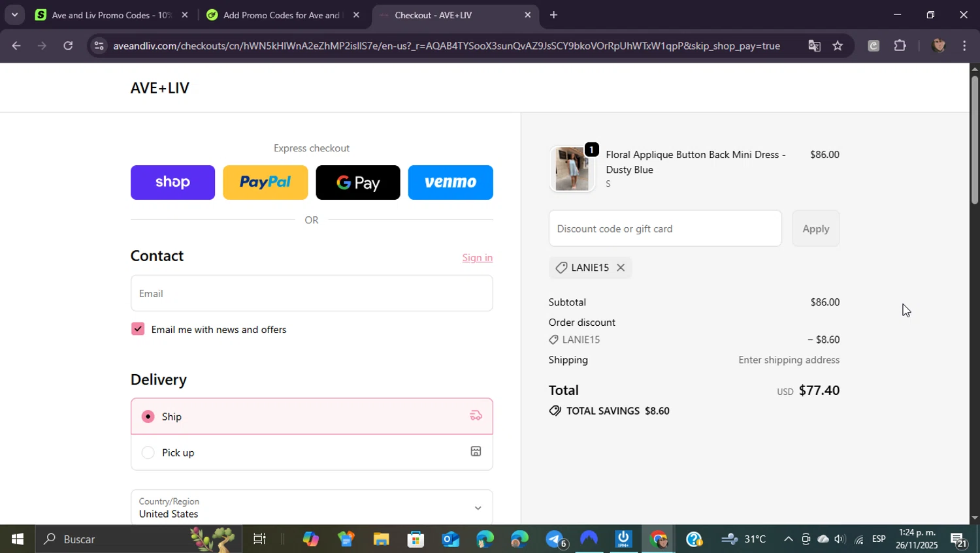The image size is (980, 553).
Task: Go back to previous page
Action: coord(16,46)
